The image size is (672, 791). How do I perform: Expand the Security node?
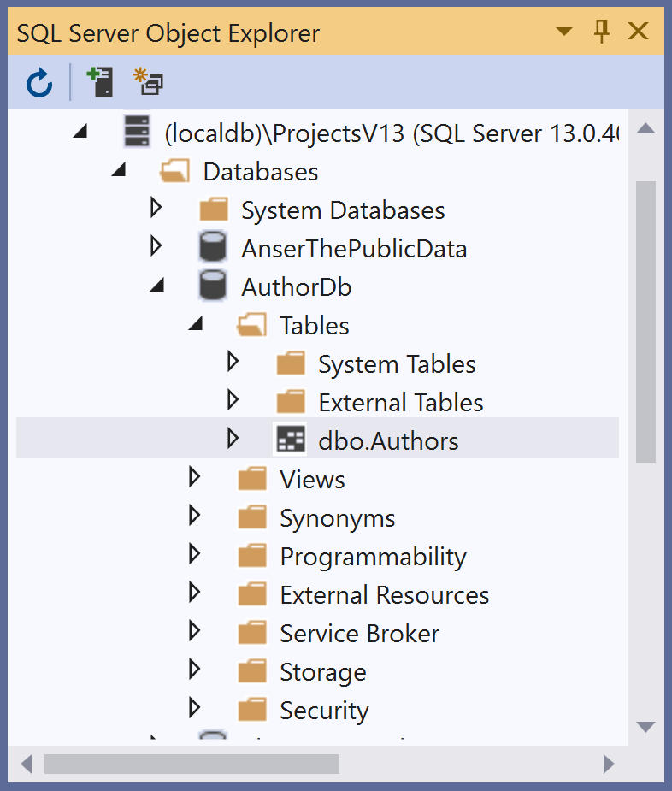pos(194,708)
